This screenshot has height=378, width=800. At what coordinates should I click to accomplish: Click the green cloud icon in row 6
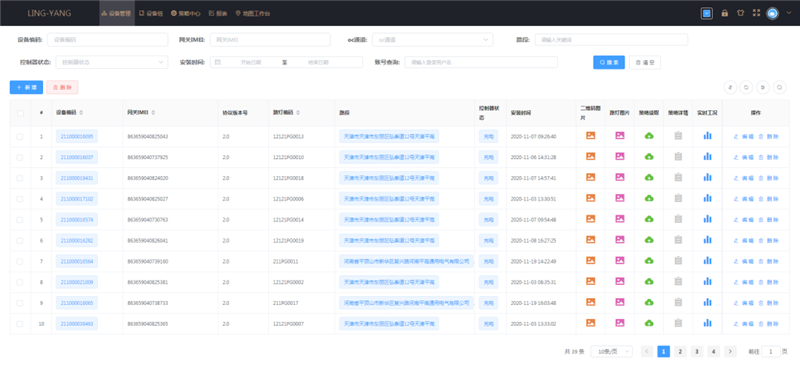point(649,240)
